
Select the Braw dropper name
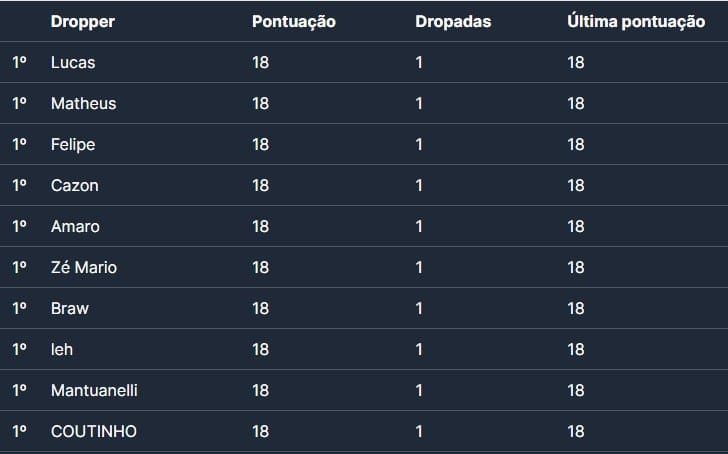pyautogui.click(x=70, y=309)
